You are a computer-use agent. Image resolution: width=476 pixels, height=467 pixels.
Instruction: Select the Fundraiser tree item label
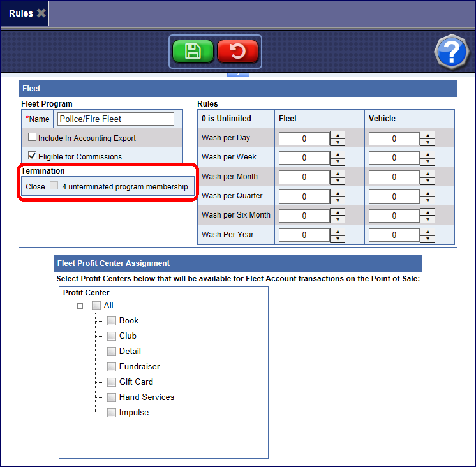coord(139,366)
